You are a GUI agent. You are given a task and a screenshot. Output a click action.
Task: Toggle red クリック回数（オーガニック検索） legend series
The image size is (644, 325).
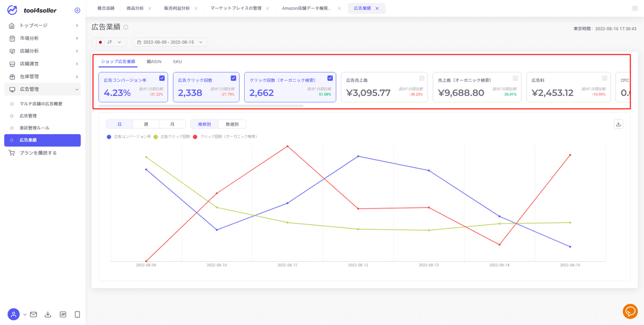tap(225, 137)
